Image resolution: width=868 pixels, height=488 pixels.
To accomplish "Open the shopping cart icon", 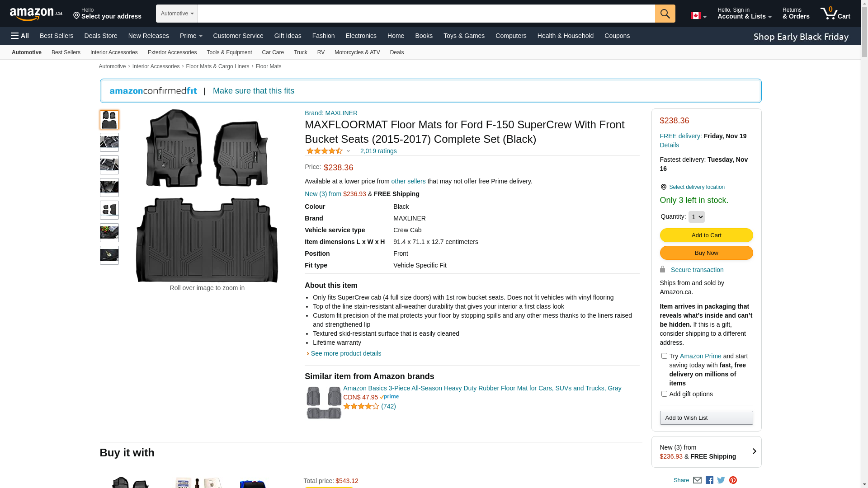I will [835, 14].
